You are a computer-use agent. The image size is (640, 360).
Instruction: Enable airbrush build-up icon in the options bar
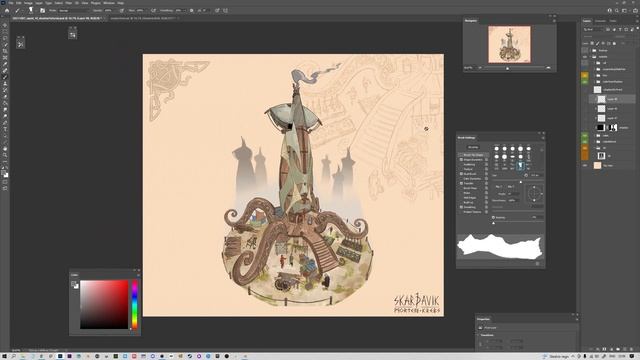coord(153,11)
